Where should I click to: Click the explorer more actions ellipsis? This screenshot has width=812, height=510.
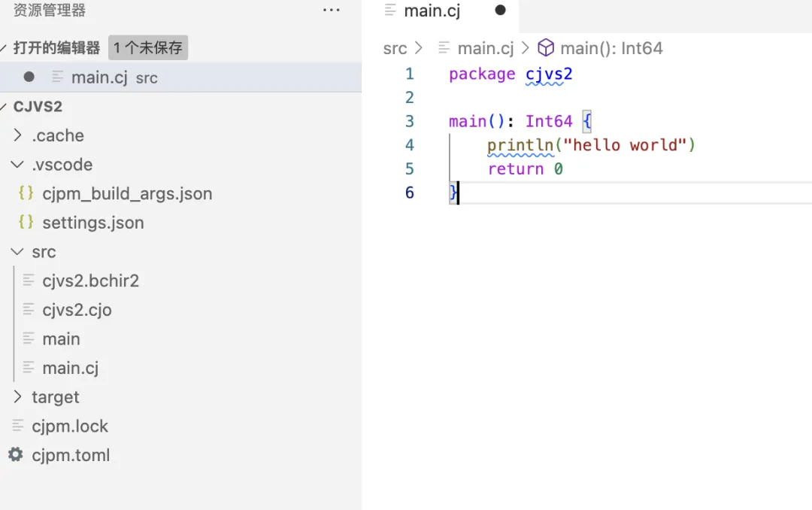[x=331, y=11]
